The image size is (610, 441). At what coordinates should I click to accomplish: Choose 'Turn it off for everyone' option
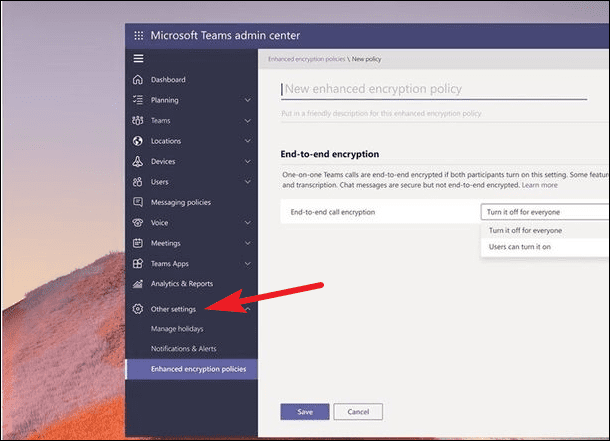pos(545,231)
